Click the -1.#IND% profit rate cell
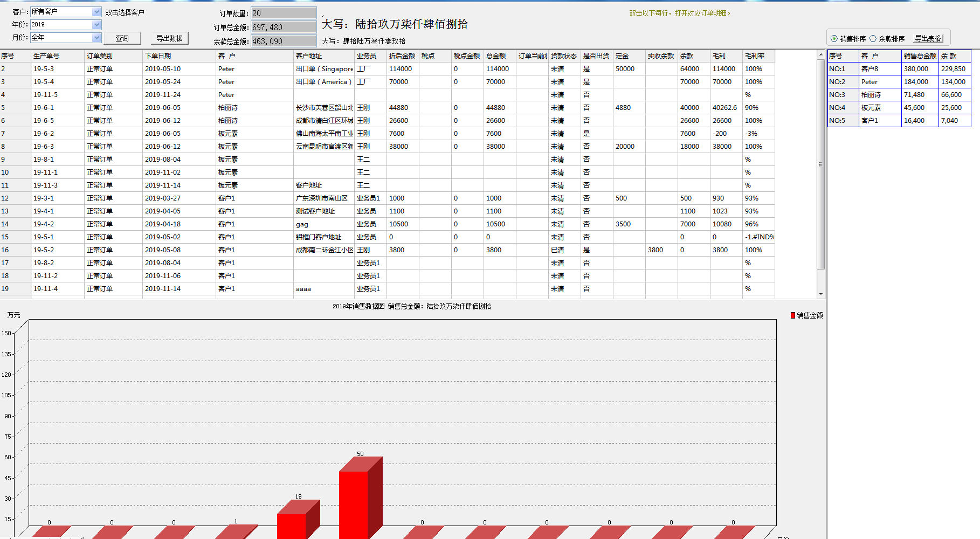Image resolution: width=980 pixels, height=539 pixels. pyautogui.click(x=759, y=237)
